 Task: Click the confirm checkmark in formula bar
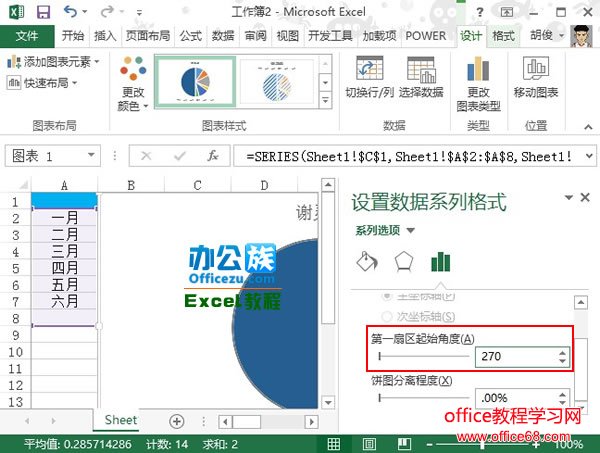(179, 156)
